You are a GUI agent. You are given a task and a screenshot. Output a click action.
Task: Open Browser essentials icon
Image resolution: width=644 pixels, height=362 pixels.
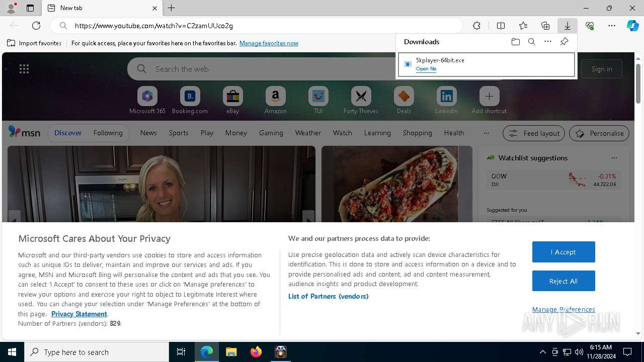[x=590, y=26]
